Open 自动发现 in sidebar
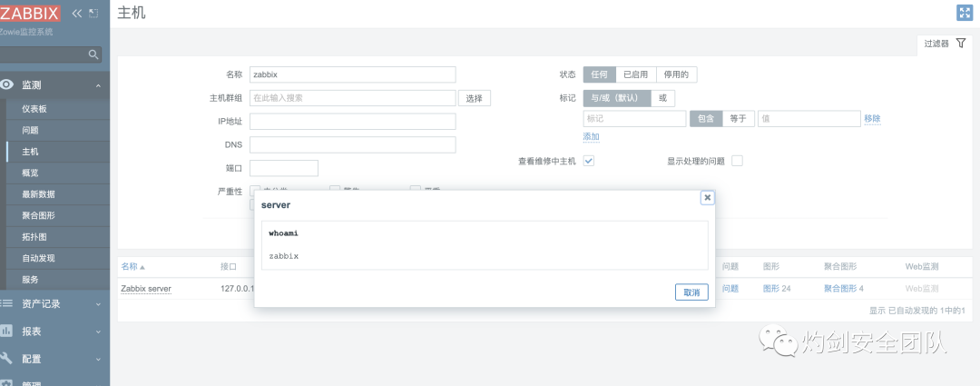The image size is (980, 386). (39, 258)
